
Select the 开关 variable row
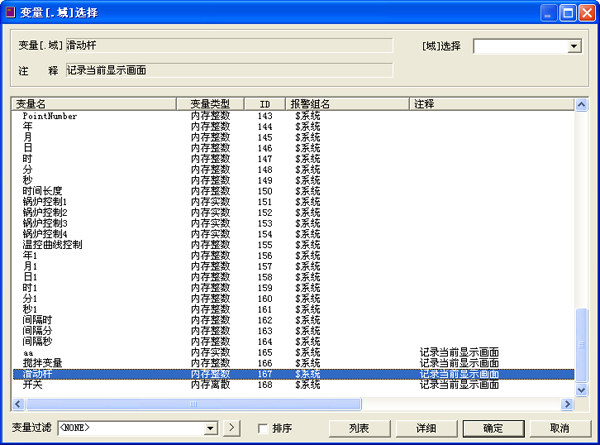pos(293,385)
